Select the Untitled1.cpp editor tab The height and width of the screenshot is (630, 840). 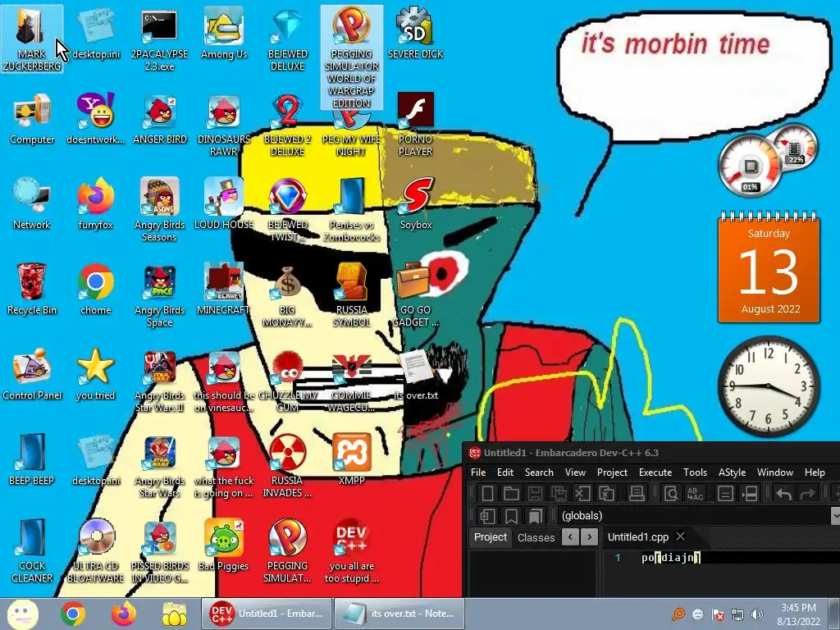[638, 536]
